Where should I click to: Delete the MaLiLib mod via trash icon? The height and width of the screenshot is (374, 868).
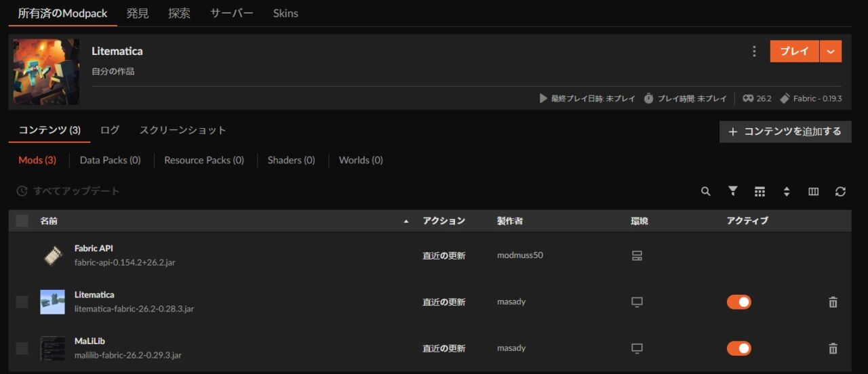tap(833, 348)
